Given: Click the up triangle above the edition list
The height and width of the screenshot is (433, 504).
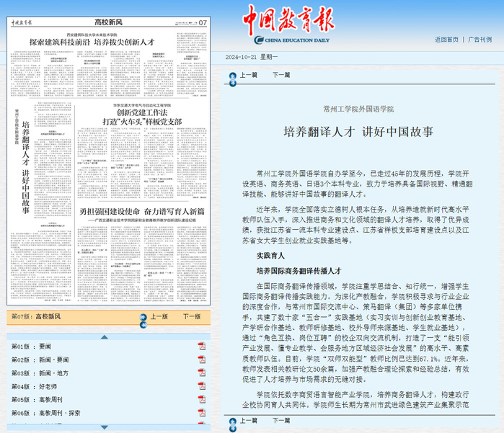Looking at the screenshot, I should [104, 337].
